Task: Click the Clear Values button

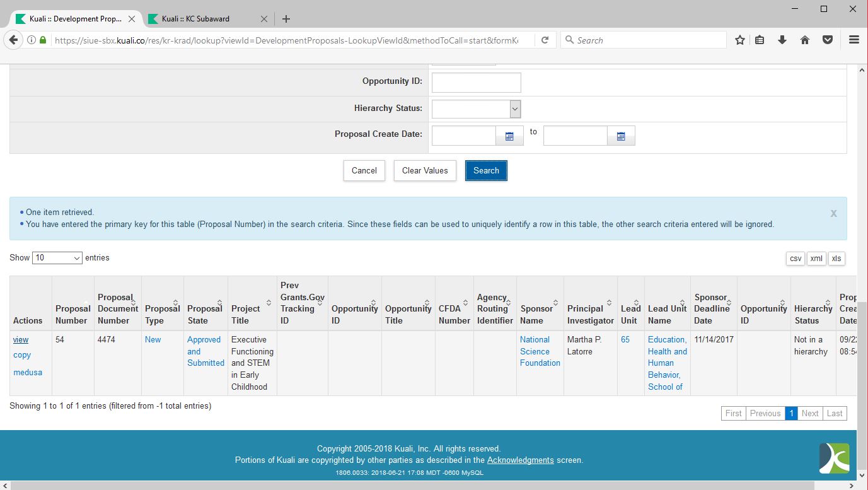Action: [x=425, y=170]
